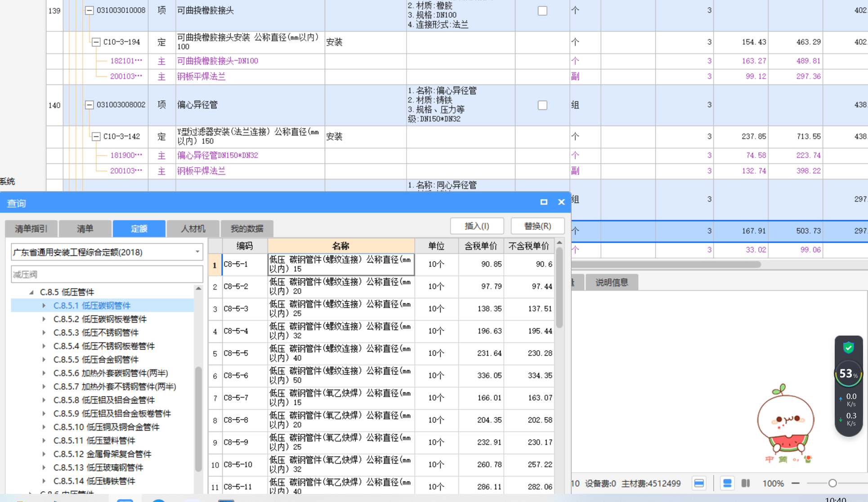This screenshot has height=502, width=868.
Task: Select tree item C.8.5.6 加热外套碳钢管件(两半)
Action: click(x=111, y=373)
